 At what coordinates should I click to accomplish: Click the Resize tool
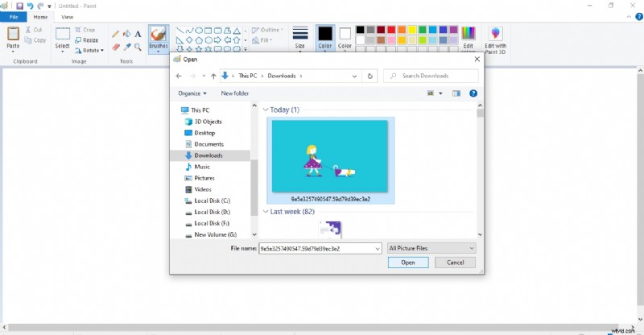(x=87, y=40)
